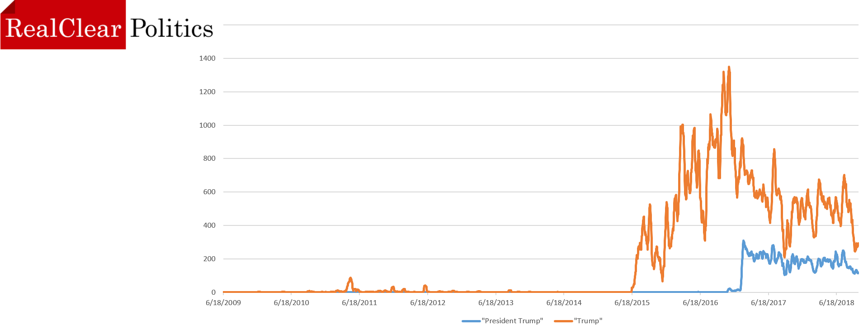Click the 6/18/2015 x-axis date label

(x=632, y=302)
